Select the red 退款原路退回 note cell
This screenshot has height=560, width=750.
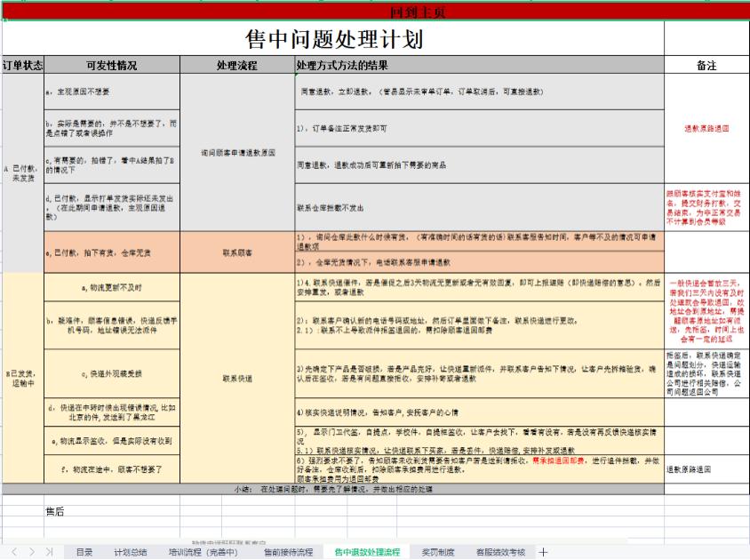706,129
